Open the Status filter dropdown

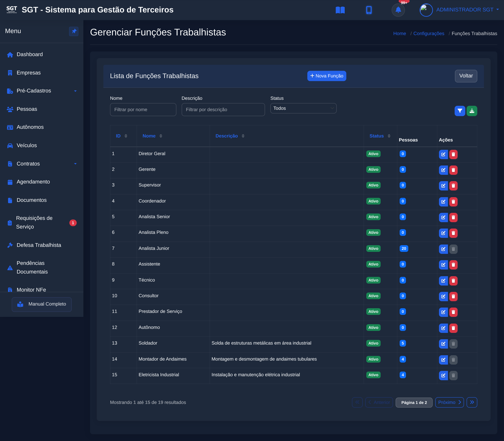[303, 108]
